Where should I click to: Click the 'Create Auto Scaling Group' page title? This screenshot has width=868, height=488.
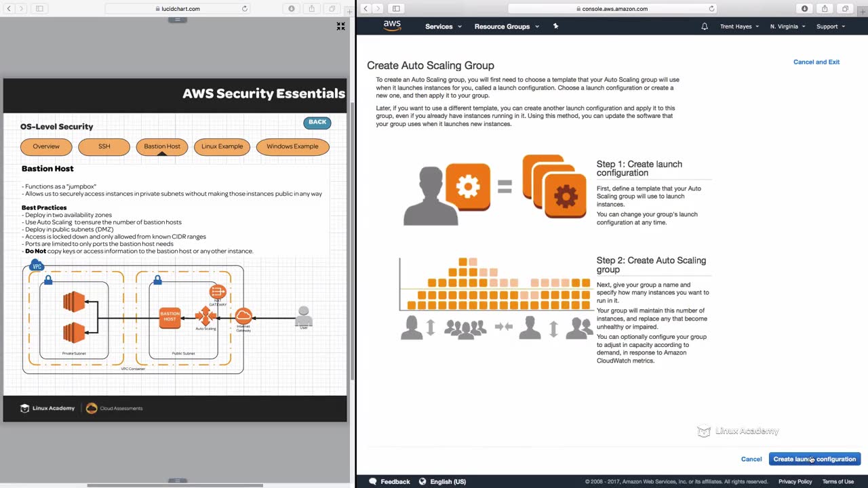pyautogui.click(x=431, y=66)
